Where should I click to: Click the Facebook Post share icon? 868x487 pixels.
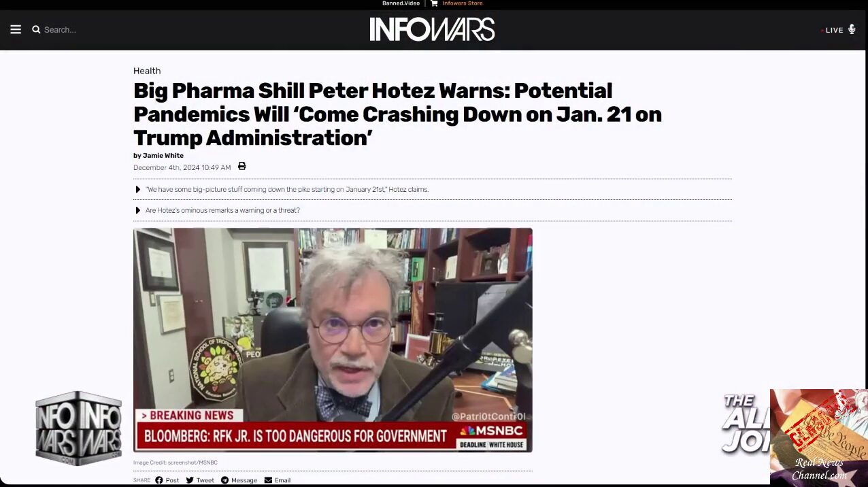coord(159,480)
